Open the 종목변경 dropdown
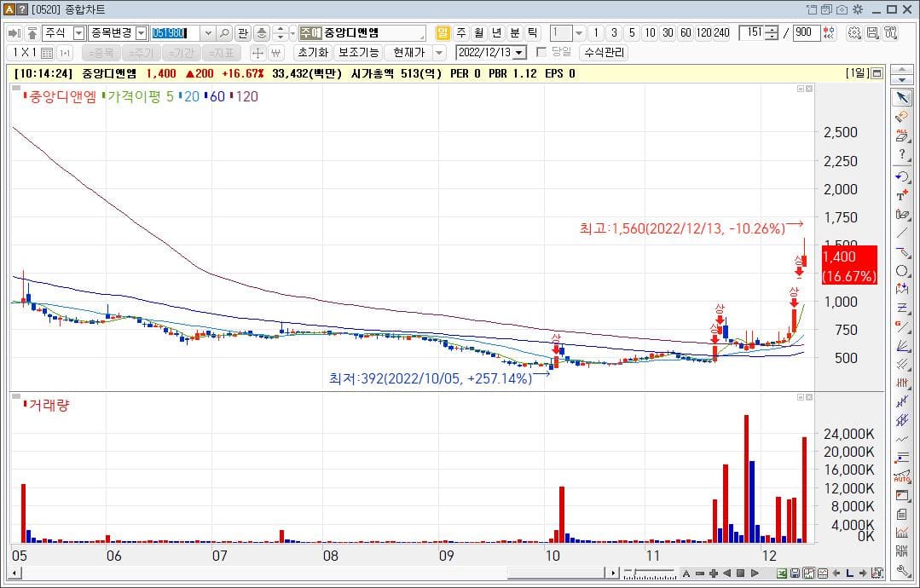This screenshot has height=588, width=920. pyautogui.click(x=141, y=33)
